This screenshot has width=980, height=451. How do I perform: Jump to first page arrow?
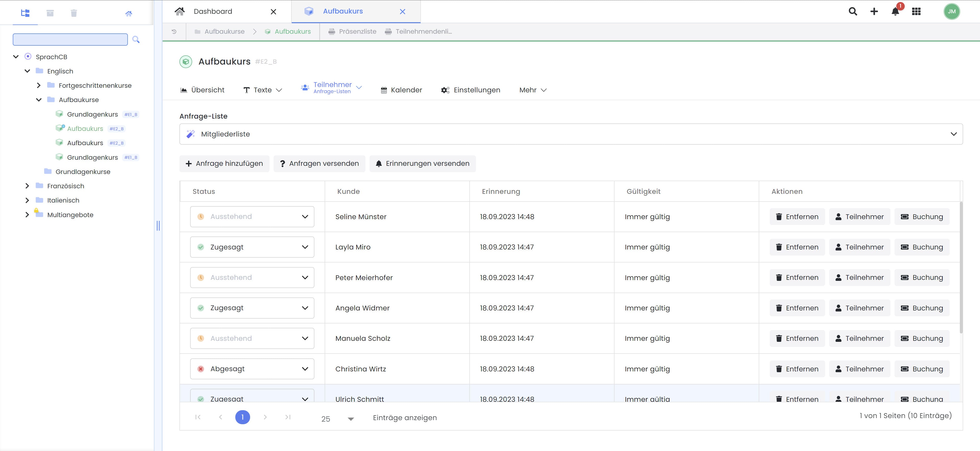(x=198, y=417)
